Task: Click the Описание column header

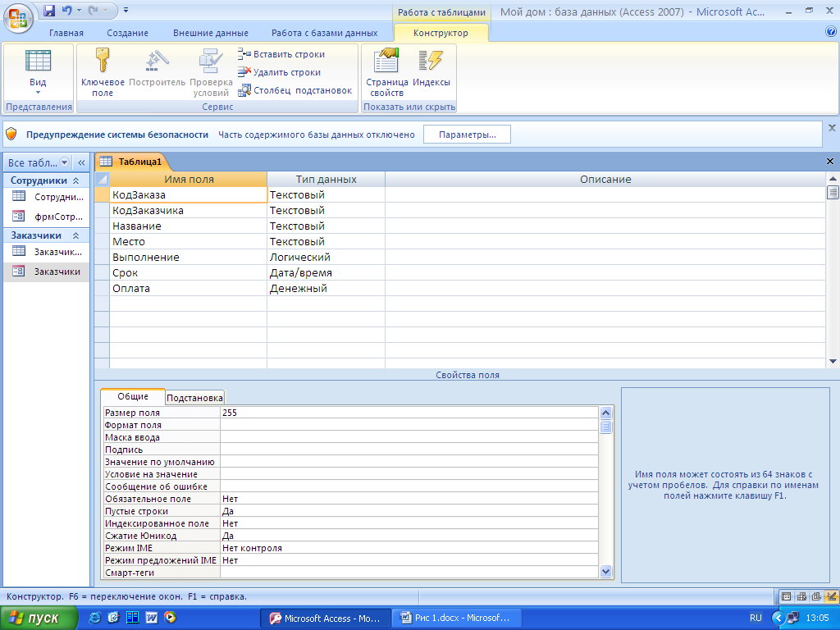Action: [x=605, y=180]
